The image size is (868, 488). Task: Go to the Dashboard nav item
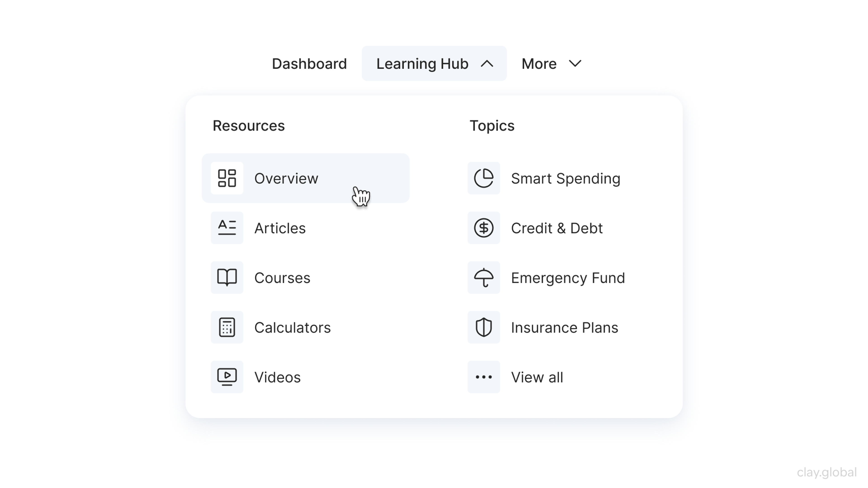click(x=309, y=64)
